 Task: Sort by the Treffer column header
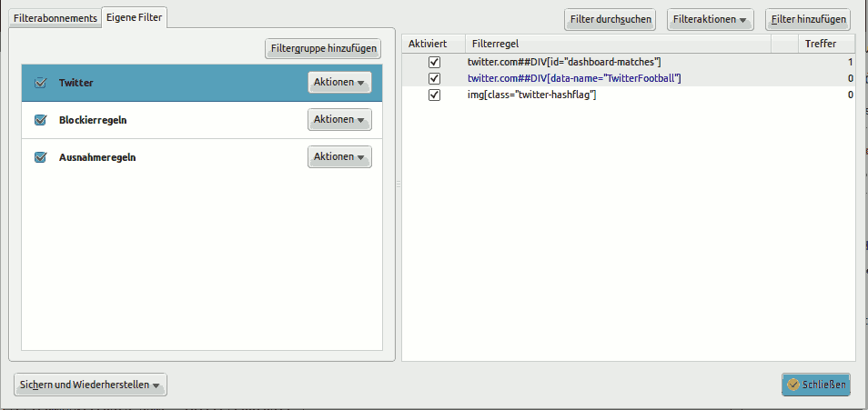pyautogui.click(x=820, y=44)
